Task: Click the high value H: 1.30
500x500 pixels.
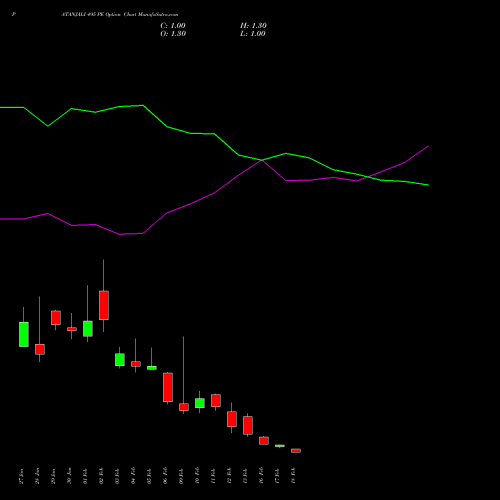Action: point(253,26)
